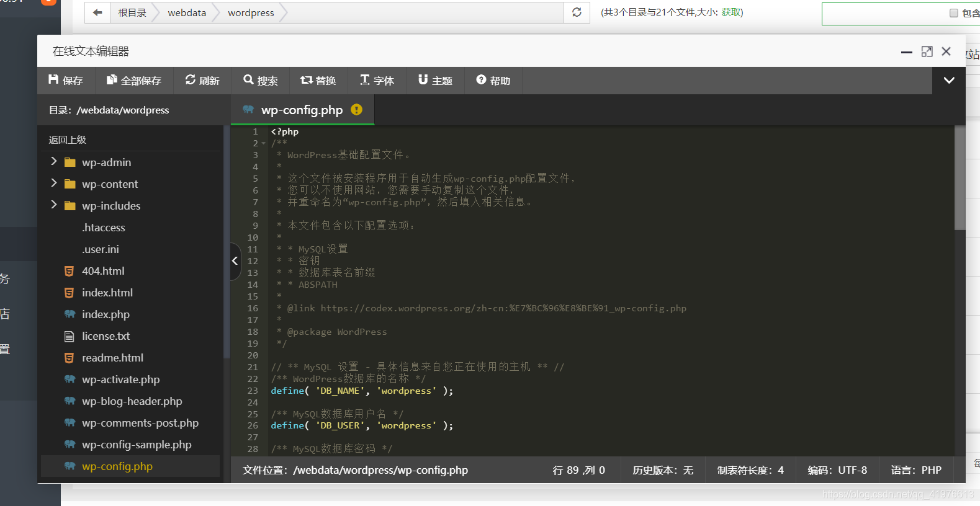Click code line 23 defining DB_NAME

point(362,391)
